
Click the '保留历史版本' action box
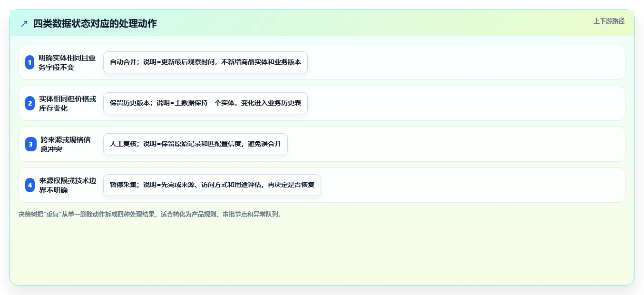click(x=205, y=103)
